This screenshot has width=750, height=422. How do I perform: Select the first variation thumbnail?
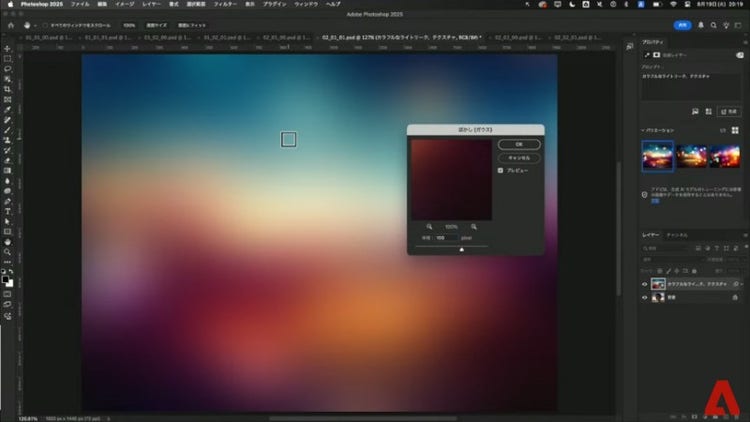coord(657,155)
